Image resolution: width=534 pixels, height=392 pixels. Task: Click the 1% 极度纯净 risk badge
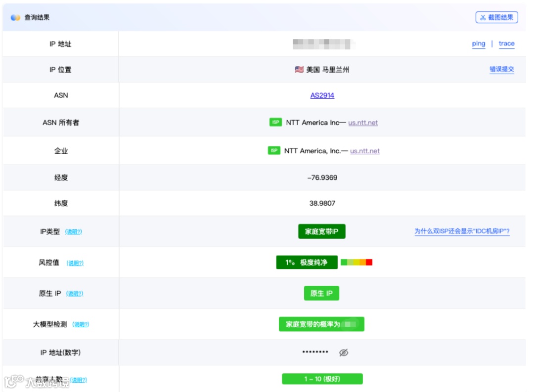tap(307, 262)
